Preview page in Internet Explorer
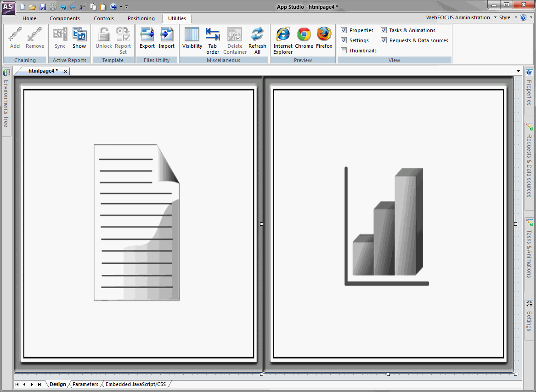 point(283,41)
